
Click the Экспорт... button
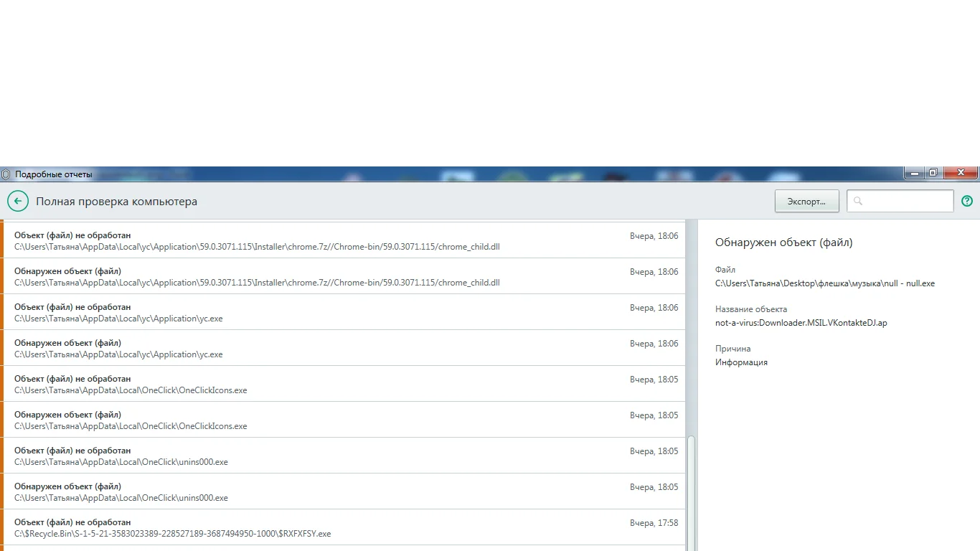(806, 202)
